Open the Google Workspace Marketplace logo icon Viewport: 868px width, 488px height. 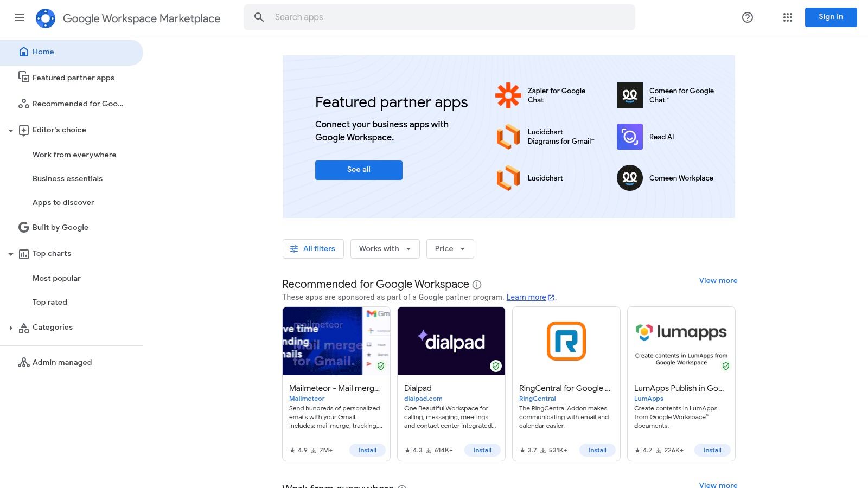[x=46, y=17]
